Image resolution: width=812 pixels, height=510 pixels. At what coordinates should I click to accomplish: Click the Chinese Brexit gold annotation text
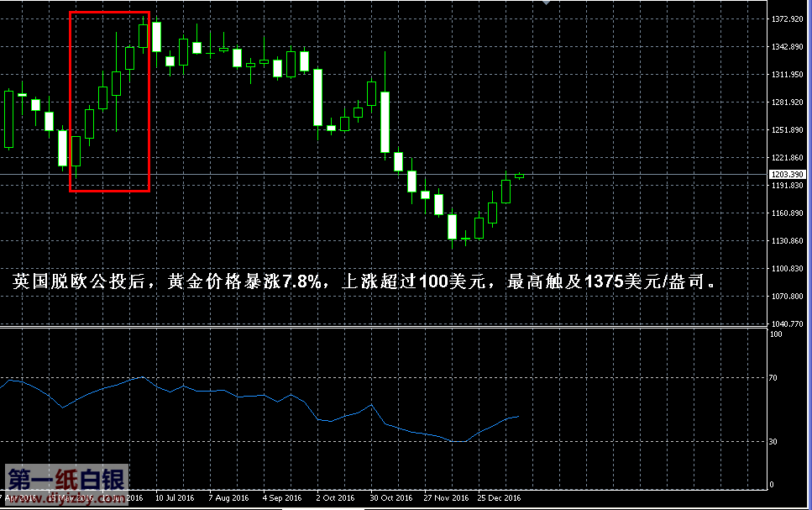pyautogui.click(x=368, y=281)
